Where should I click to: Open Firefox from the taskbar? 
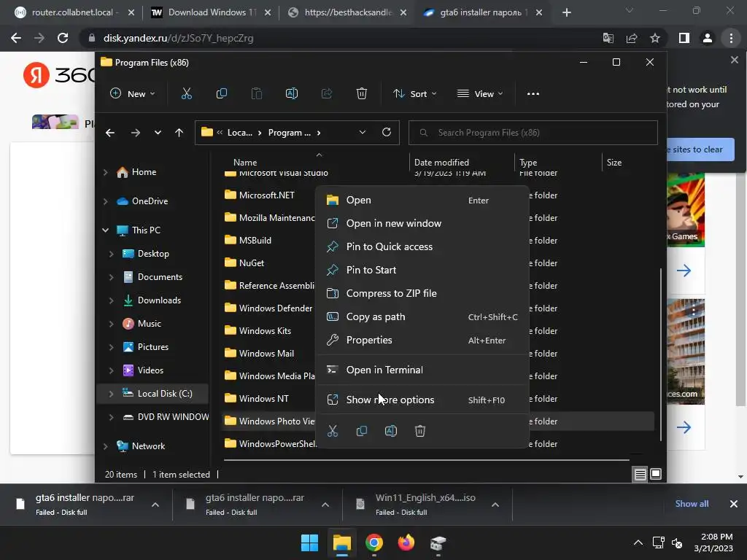pyautogui.click(x=406, y=542)
